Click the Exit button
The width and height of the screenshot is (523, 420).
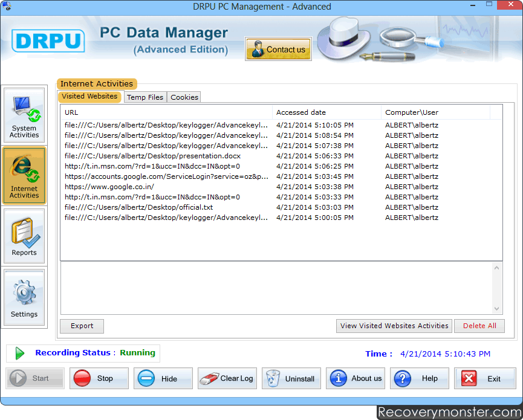coord(485,378)
